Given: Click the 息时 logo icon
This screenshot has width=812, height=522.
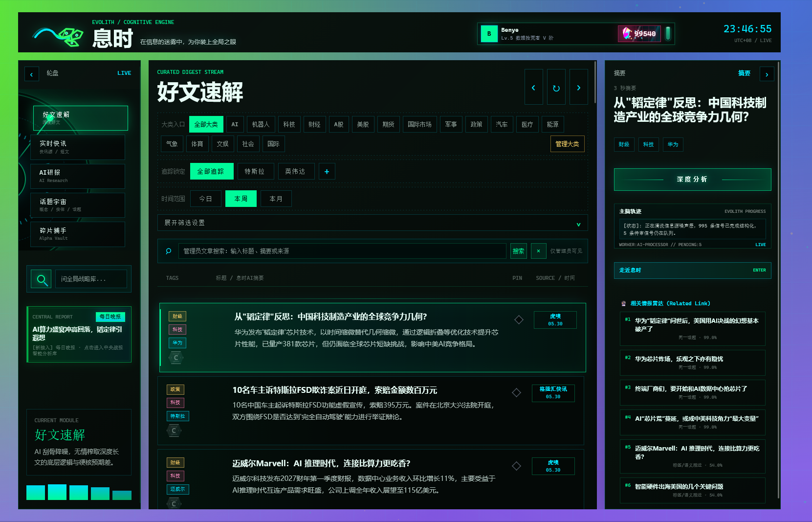Looking at the screenshot, I should 58,36.
